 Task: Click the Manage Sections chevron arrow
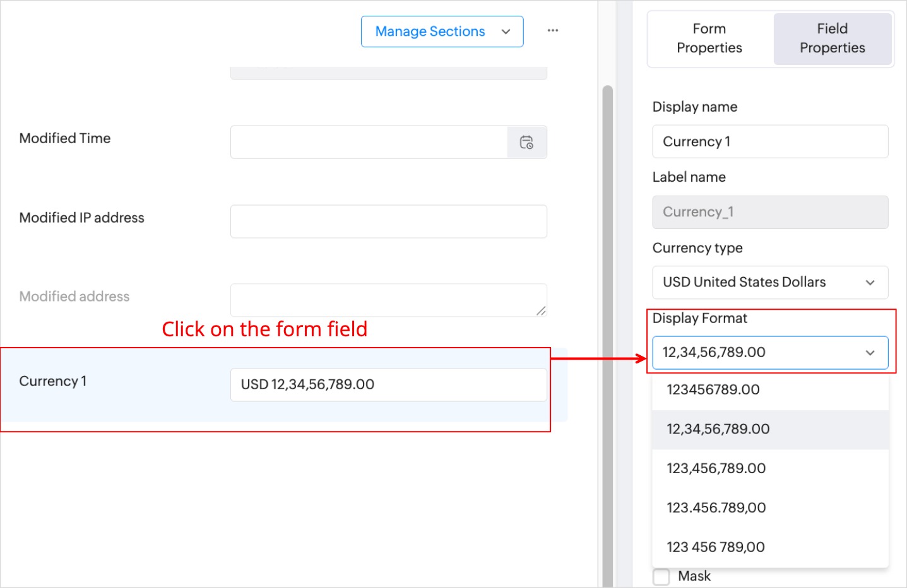tap(506, 32)
